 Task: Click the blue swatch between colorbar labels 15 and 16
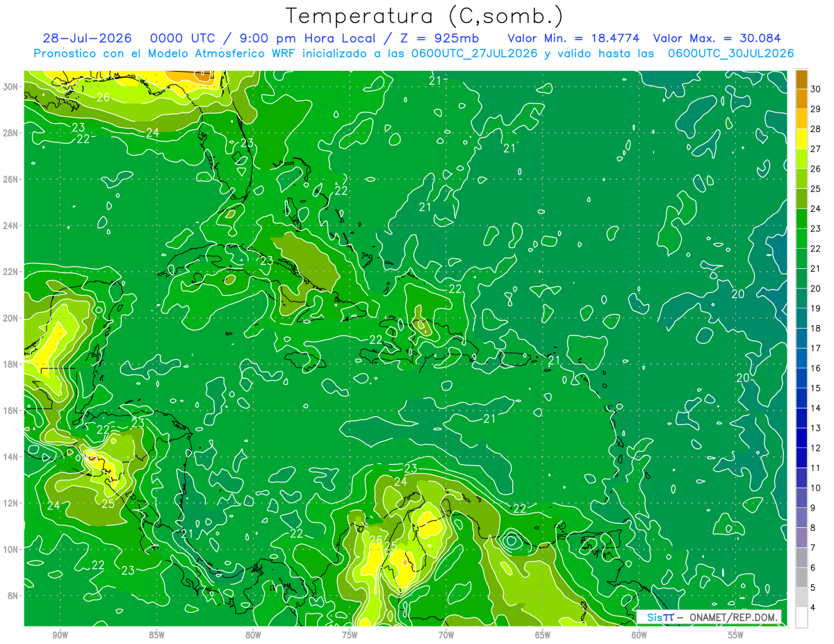point(801,378)
